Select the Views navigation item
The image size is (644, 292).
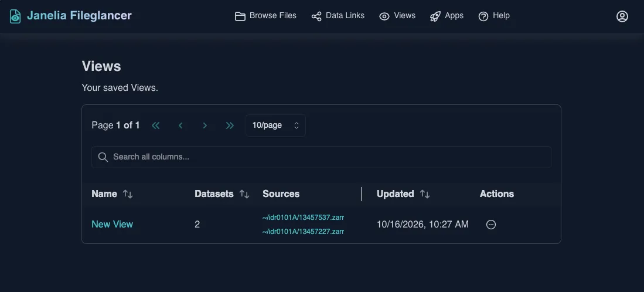click(x=397, y=16)
